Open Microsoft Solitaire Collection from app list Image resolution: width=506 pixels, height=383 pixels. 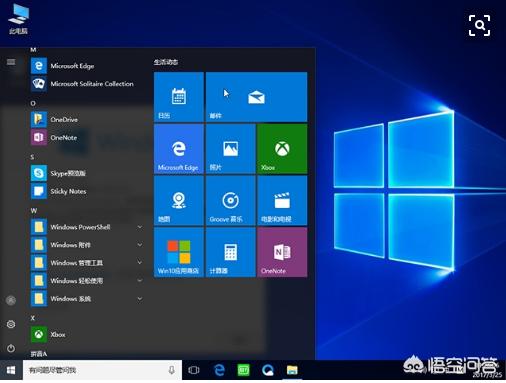[x=87, y=84]
